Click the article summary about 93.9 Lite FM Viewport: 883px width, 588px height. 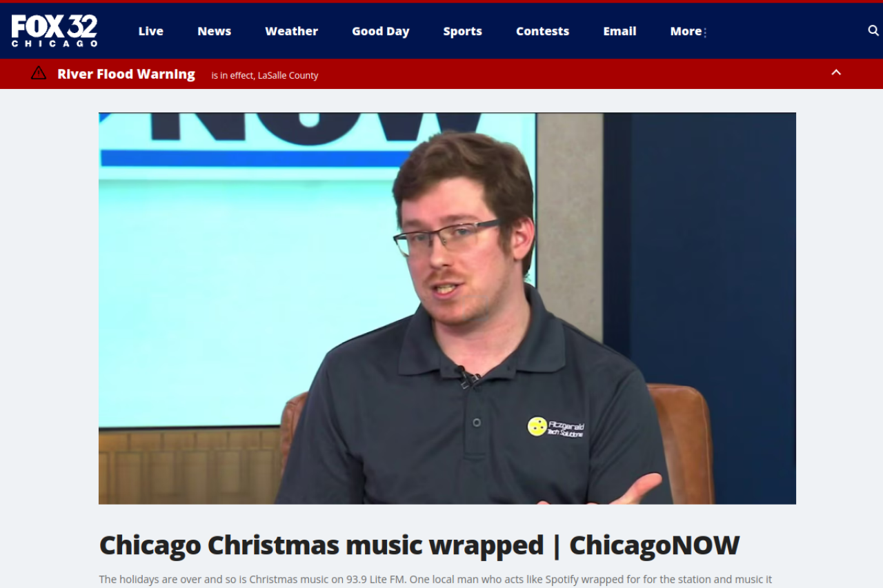coord(435,580)
